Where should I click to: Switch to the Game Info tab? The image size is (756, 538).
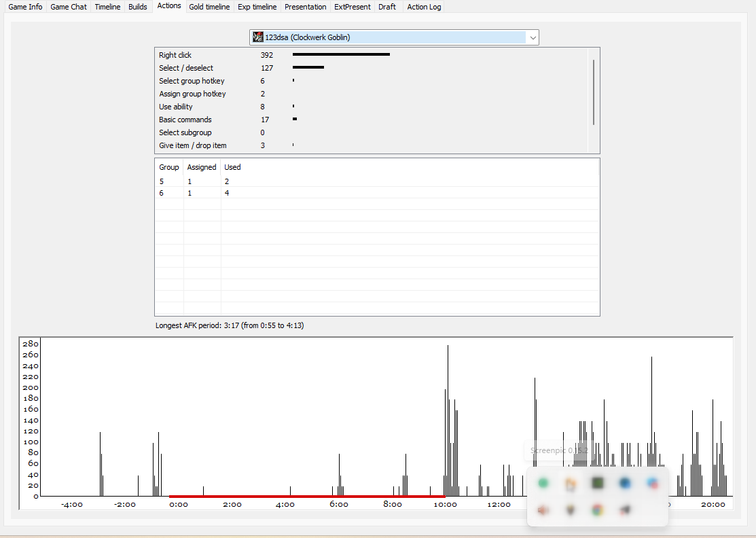25,7
